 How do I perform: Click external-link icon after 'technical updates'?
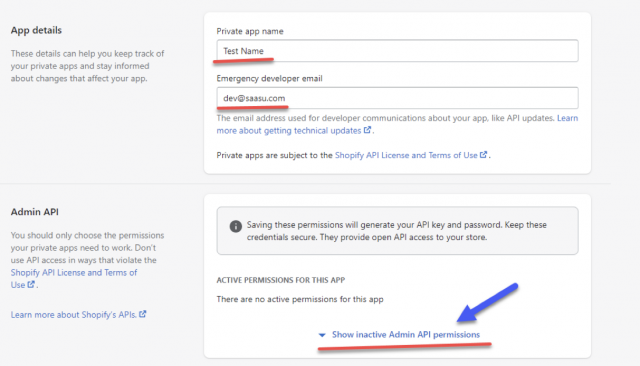(x=367, y=130)
